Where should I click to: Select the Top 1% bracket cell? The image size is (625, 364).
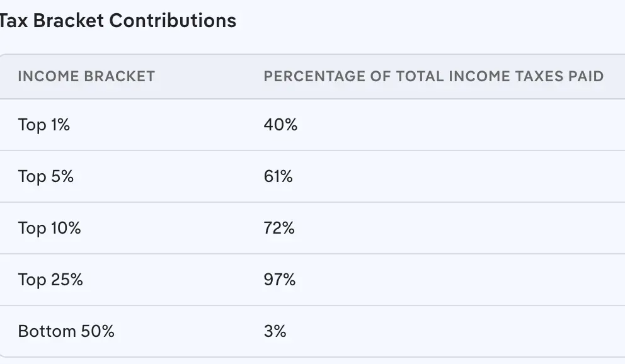coord(44,125)
